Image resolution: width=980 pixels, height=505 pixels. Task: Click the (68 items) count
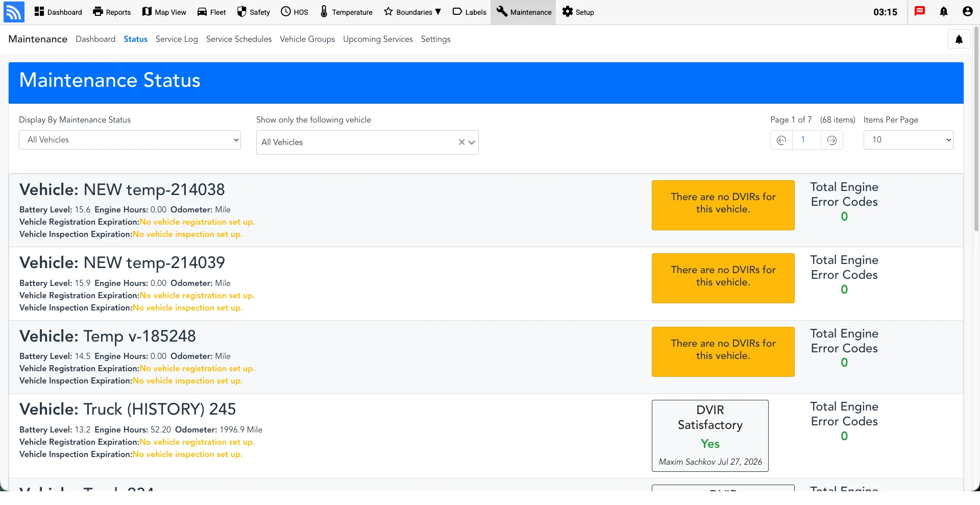[838, 120]
